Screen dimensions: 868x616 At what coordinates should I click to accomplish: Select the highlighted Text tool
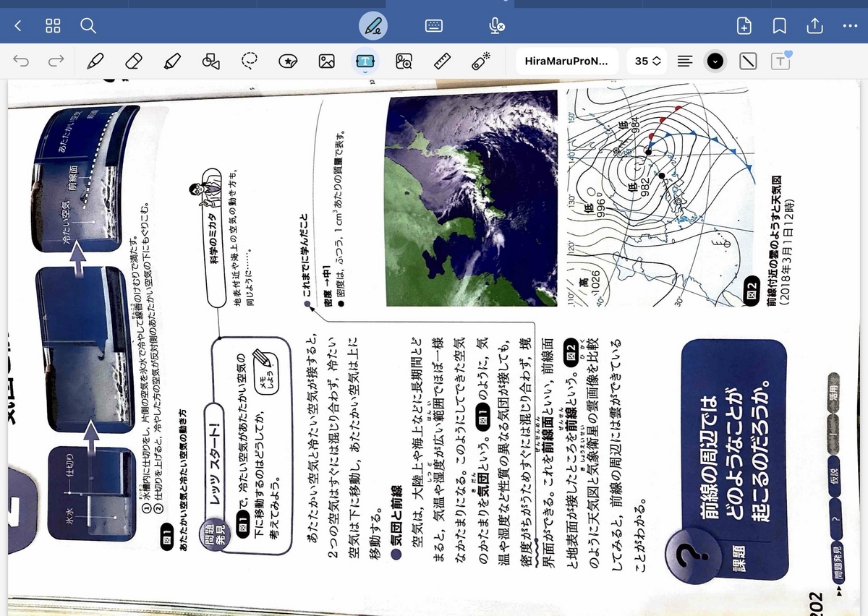click(365, 61)
